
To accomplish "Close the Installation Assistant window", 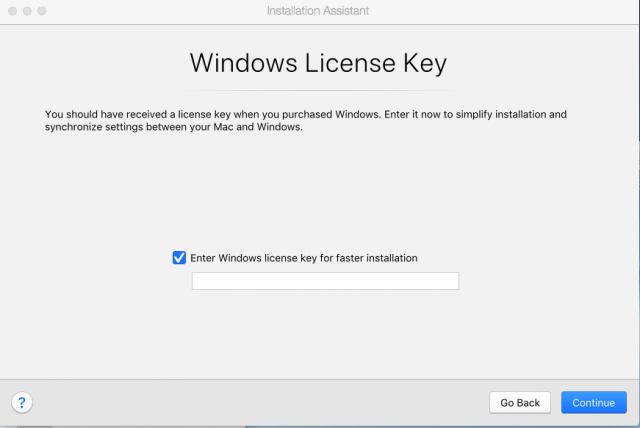I will (13, 11).
